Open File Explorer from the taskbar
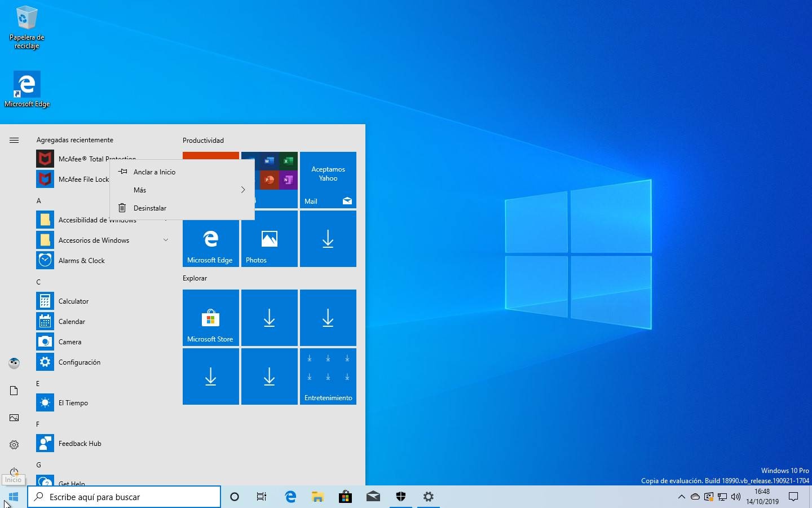Viewport: 812px width, 508px height. click(318, 497)
